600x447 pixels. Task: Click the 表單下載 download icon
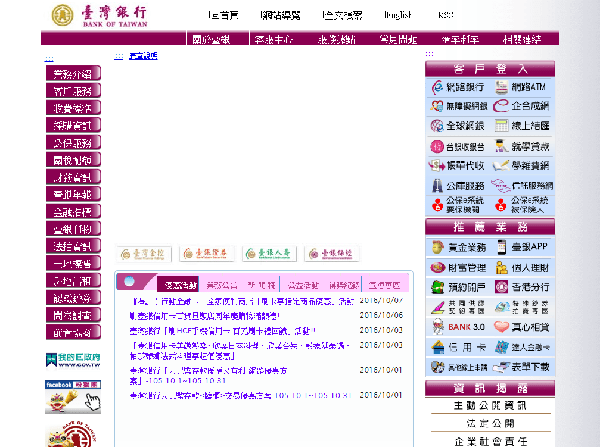click(501, 367)
